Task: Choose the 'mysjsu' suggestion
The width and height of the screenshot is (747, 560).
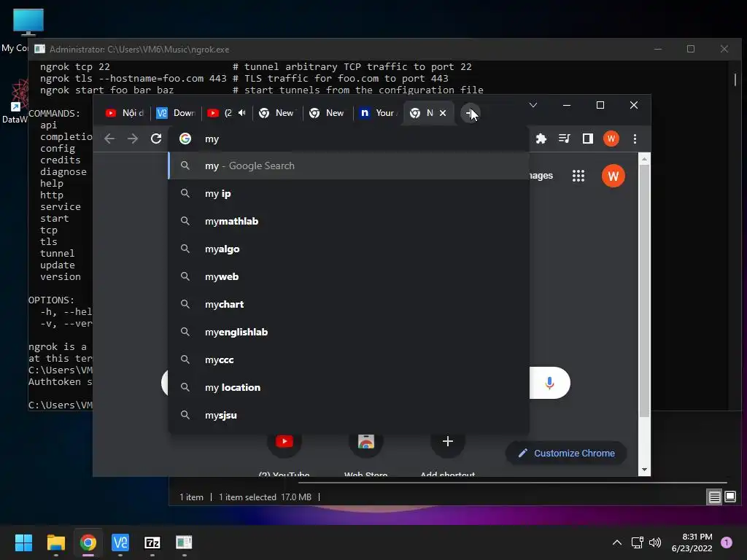Action: tap(349, 415)
